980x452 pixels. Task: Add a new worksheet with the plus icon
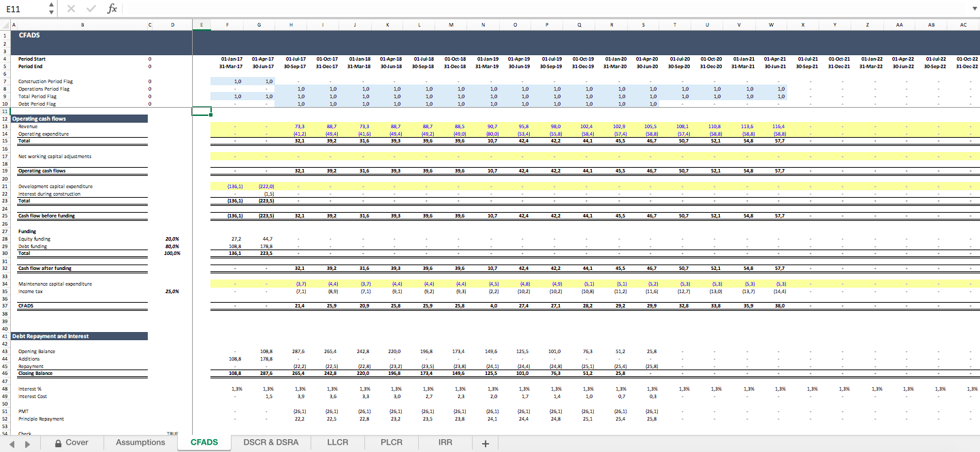485,442
